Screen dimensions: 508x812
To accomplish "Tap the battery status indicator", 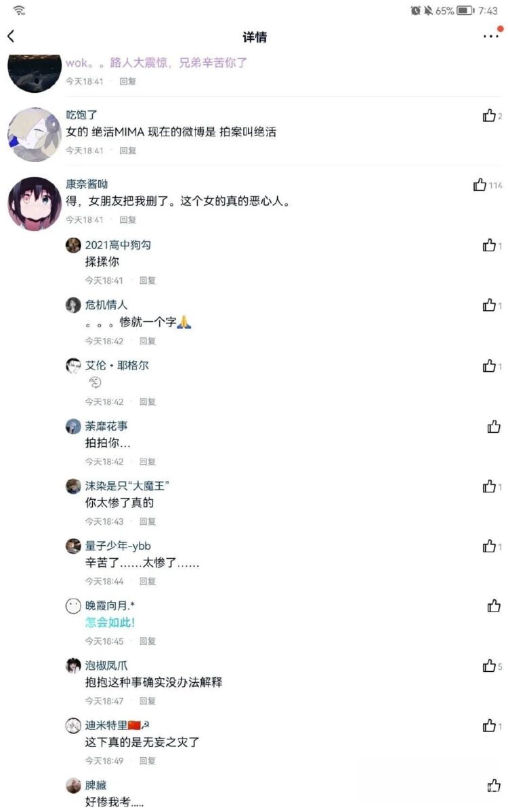I will tap(465, 10).
